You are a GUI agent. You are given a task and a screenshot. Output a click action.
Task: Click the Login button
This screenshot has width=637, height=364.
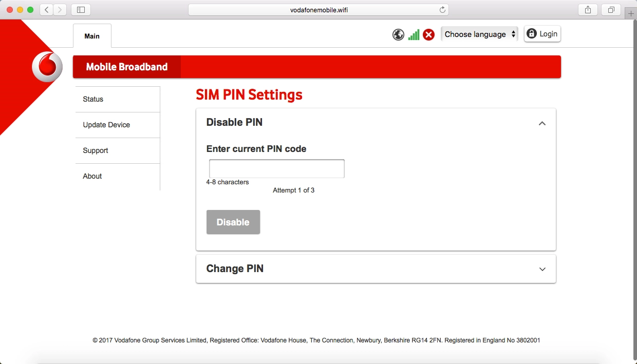(x=542, y=33)
